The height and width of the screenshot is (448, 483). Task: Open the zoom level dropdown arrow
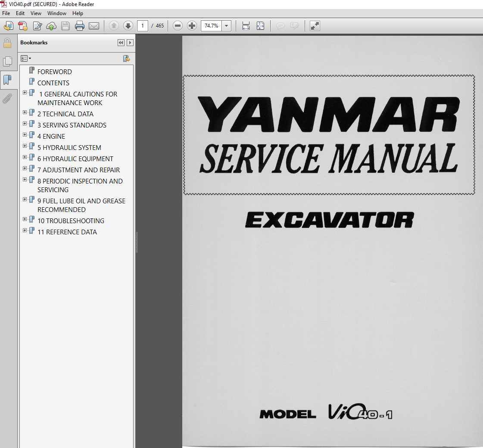click(226, 26)
